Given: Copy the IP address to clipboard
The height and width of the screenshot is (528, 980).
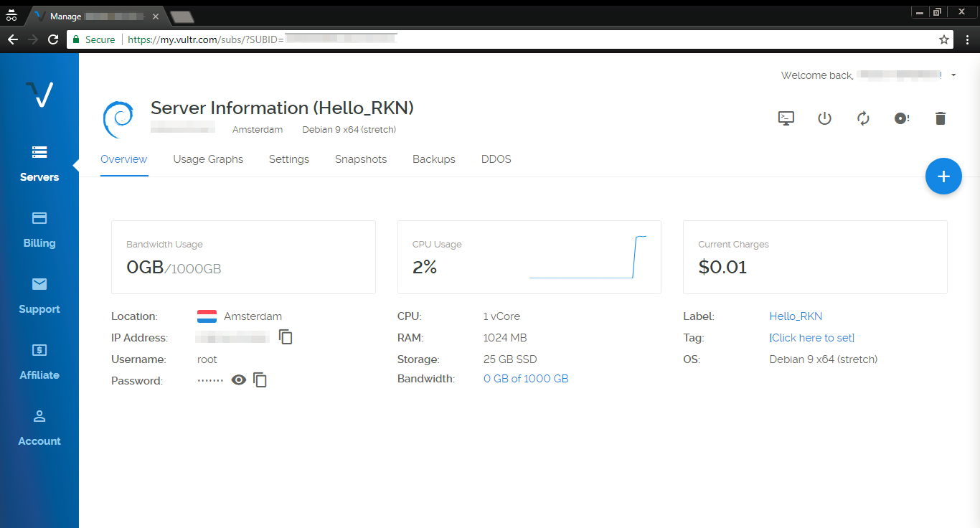Looking at the screenshot, I should tap(286, 337).
